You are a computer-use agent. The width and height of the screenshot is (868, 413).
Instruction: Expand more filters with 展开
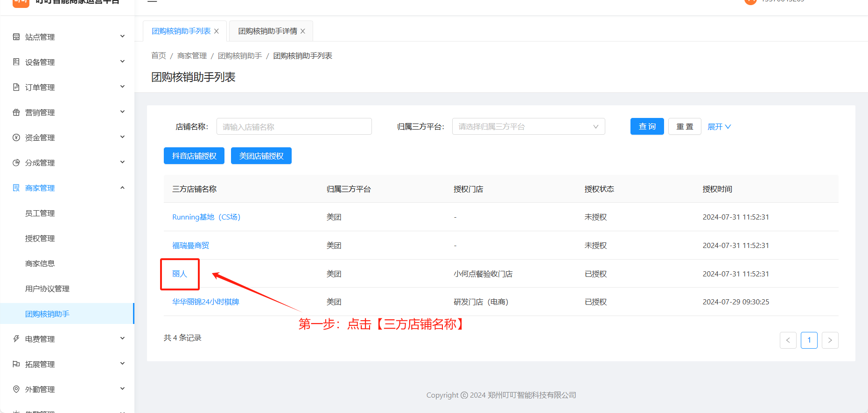click(x=719, y=127)
